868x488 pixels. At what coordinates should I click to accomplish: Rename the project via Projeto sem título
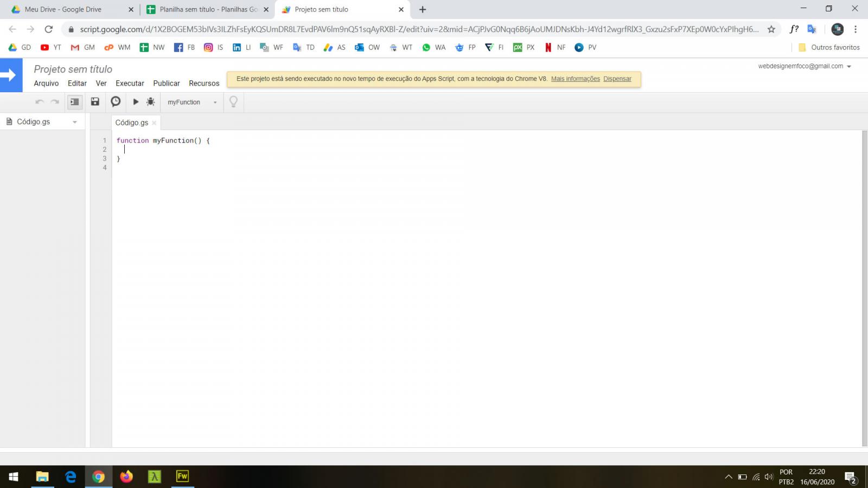point(73,69)
